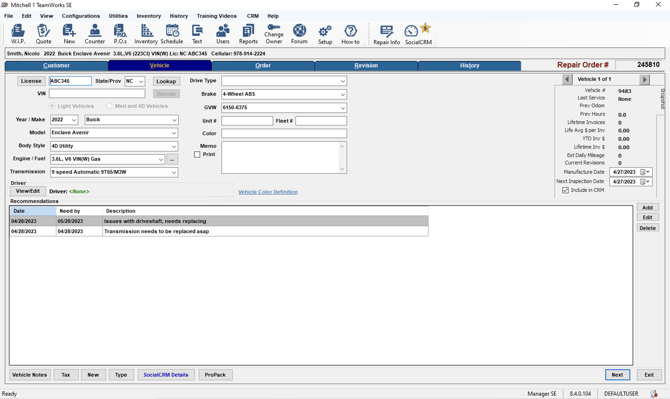Screen dimensions: 670x399
Task: Open the Vehicle Color Definition link
Action: click(x=268, y=192)
